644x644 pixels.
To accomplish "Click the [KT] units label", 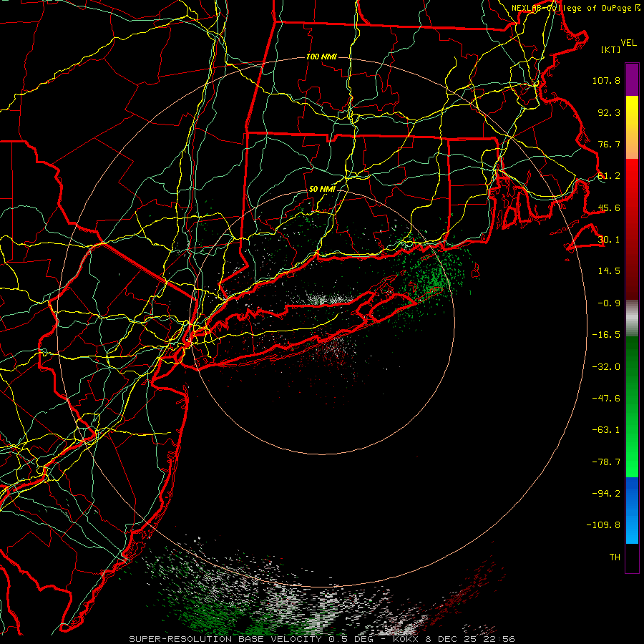I will click(611, 49).
